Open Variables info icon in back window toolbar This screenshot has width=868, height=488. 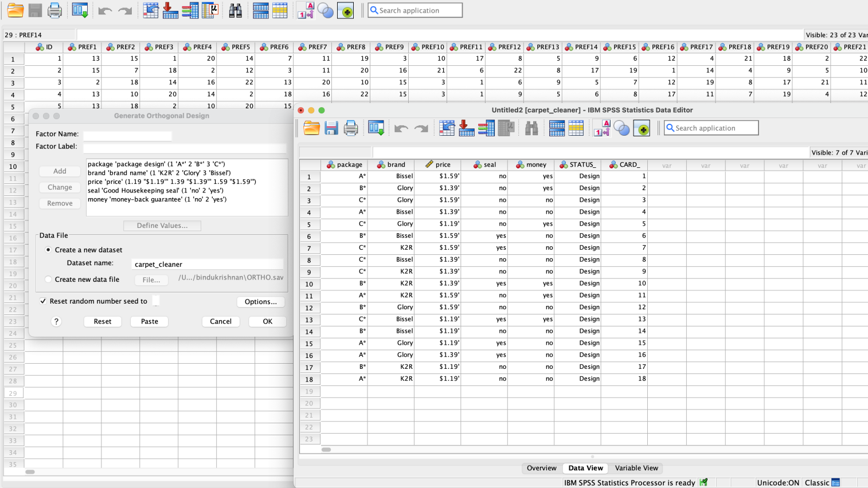click(x=190, y=10)
